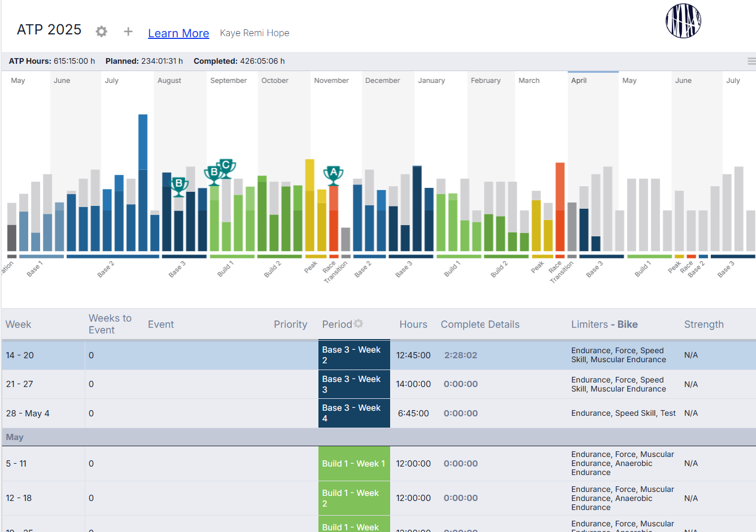756x532 pixels.
Task: Select B trophy icon in August
Action: pos(179,186)
